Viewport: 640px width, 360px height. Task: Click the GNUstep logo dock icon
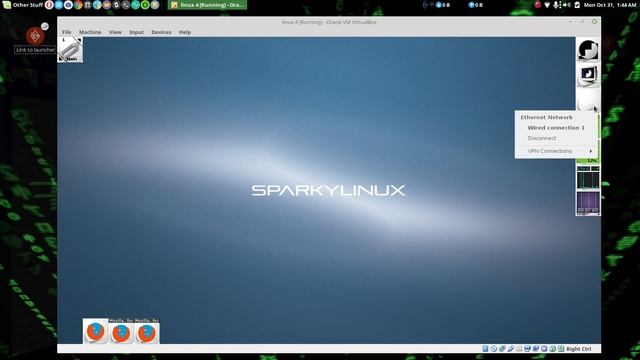coord(588,50)
